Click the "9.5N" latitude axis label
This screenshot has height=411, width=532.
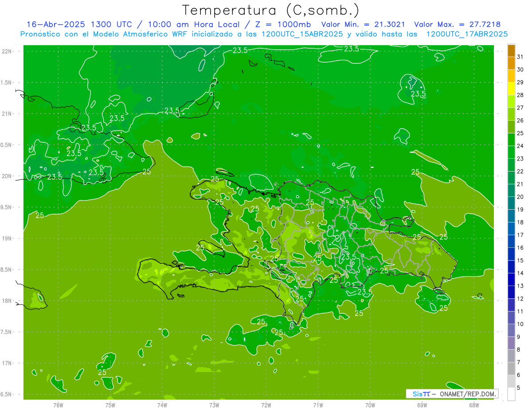click(x=7, y=207)
